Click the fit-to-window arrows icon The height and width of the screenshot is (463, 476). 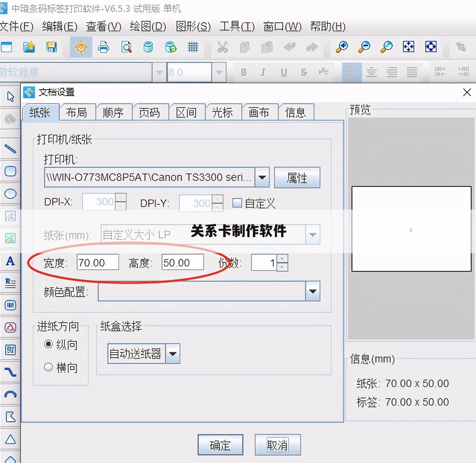409,47
